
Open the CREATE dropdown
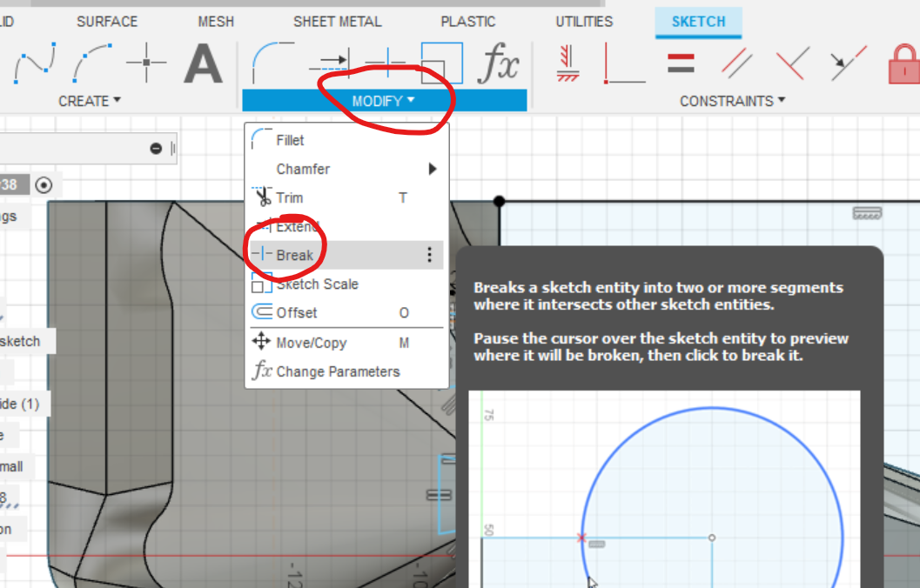pos(89,101)
